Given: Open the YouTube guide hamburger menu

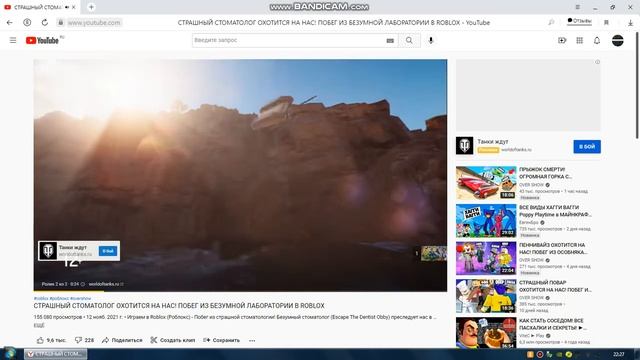Looking at the screenshot, I should click(13, 40).
